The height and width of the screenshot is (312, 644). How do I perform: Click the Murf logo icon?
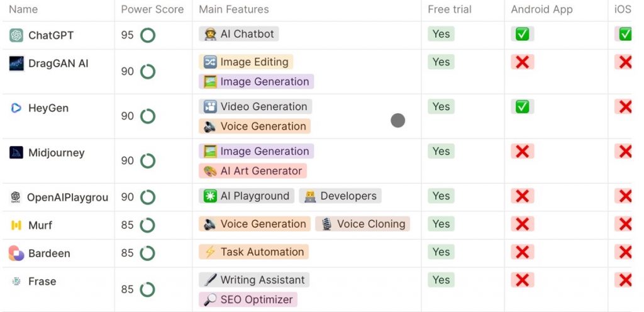click(16, 225)
